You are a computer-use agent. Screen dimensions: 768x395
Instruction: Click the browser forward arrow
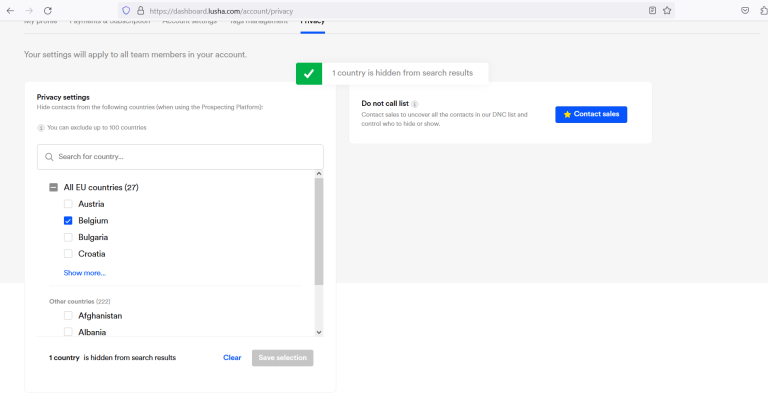tap(29, 10)
